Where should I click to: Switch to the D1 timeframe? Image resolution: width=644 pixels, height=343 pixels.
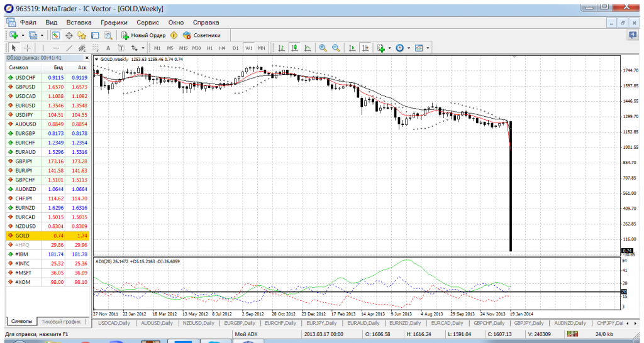[235, 48]
